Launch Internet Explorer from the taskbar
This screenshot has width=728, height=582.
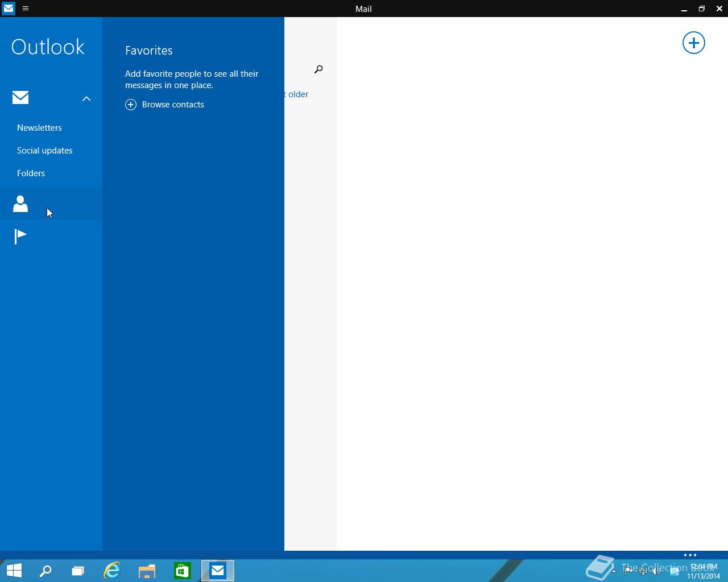[112, 571]
